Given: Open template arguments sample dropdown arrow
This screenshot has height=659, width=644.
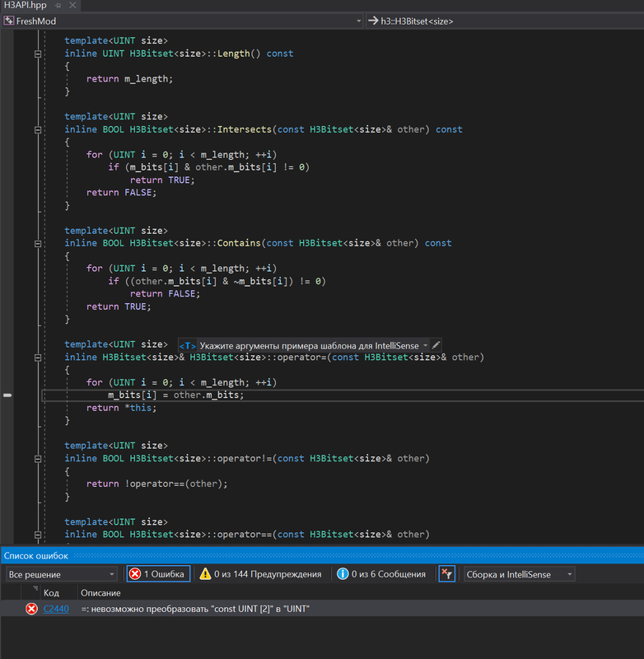Looking at the screenshot, I should [x=425, y=345].
